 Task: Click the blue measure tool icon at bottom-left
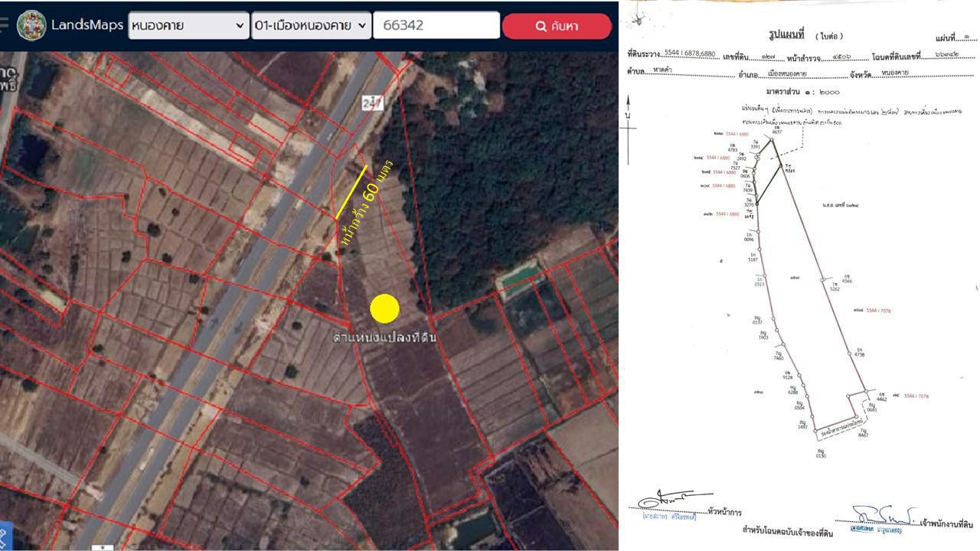click(x=3, y=536)
